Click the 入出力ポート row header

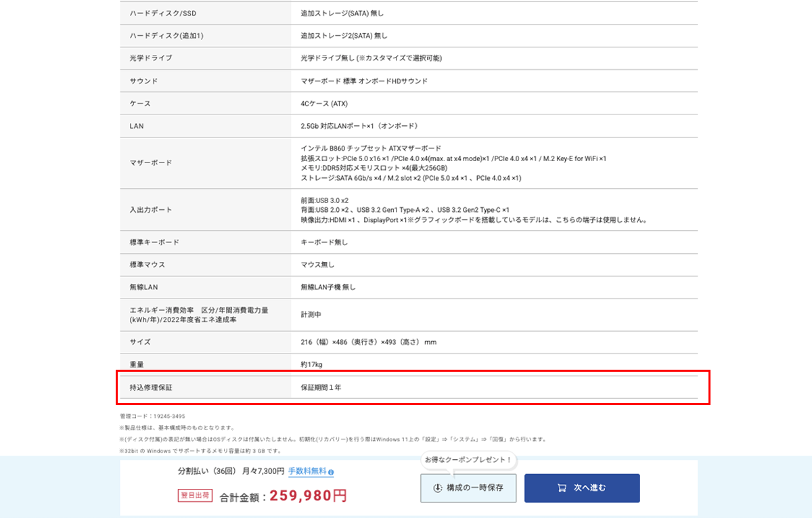click(x=150, y=210)
